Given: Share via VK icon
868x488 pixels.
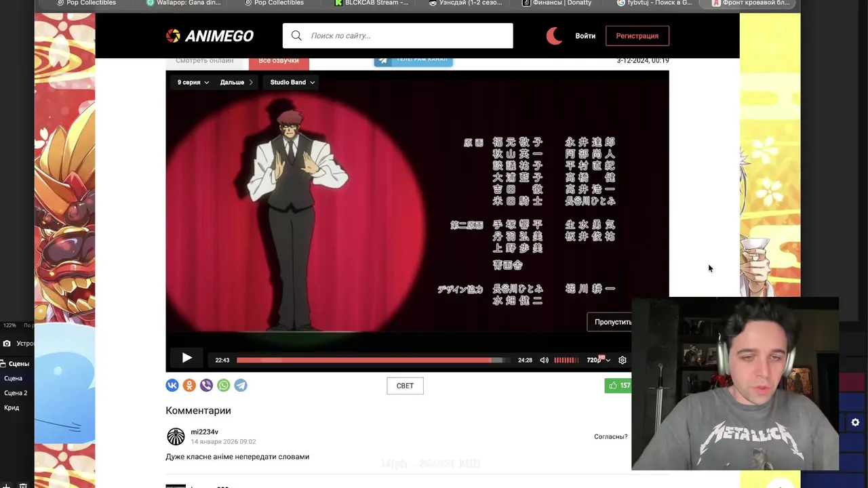Looking at the screenshot, I should tap(172, 385).
